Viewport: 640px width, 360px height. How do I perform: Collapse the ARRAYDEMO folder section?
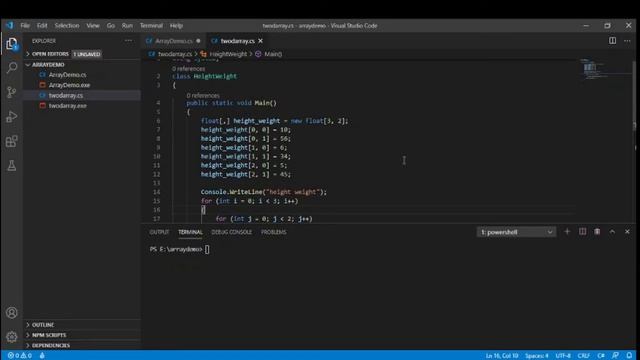[82, 64]
